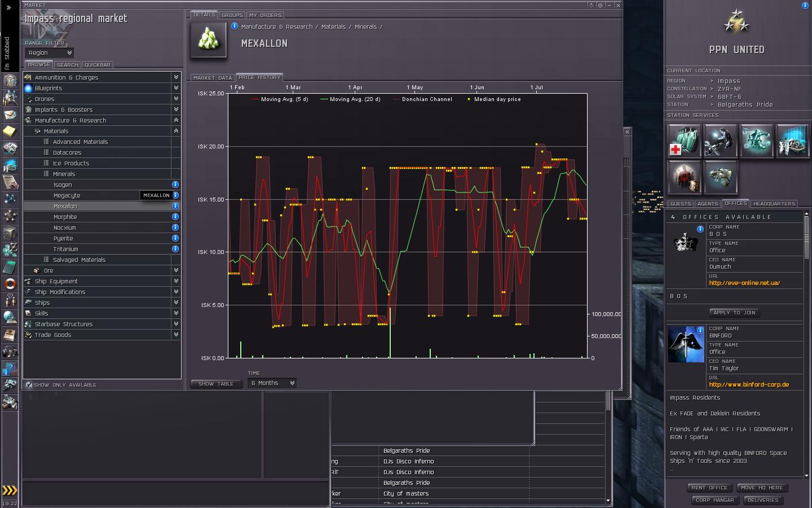
Task: Open the Time 6 Months dropdown
Action: (x=272, y=383)
